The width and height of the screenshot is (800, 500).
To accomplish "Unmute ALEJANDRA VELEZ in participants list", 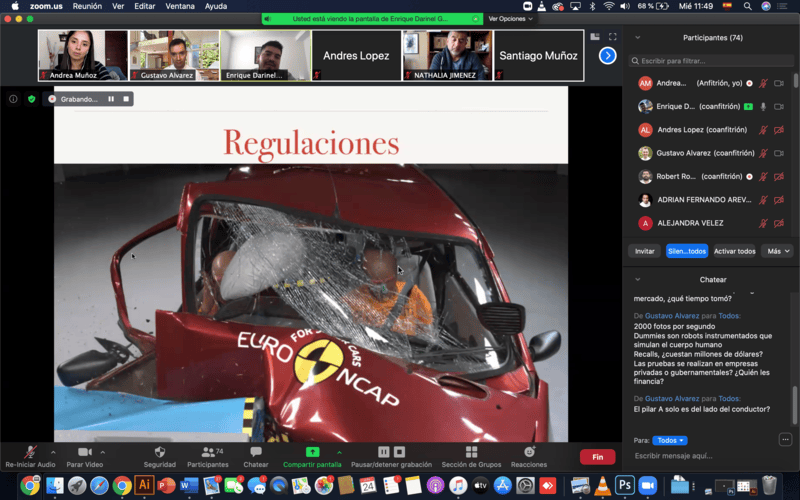I will click(763, 223).
